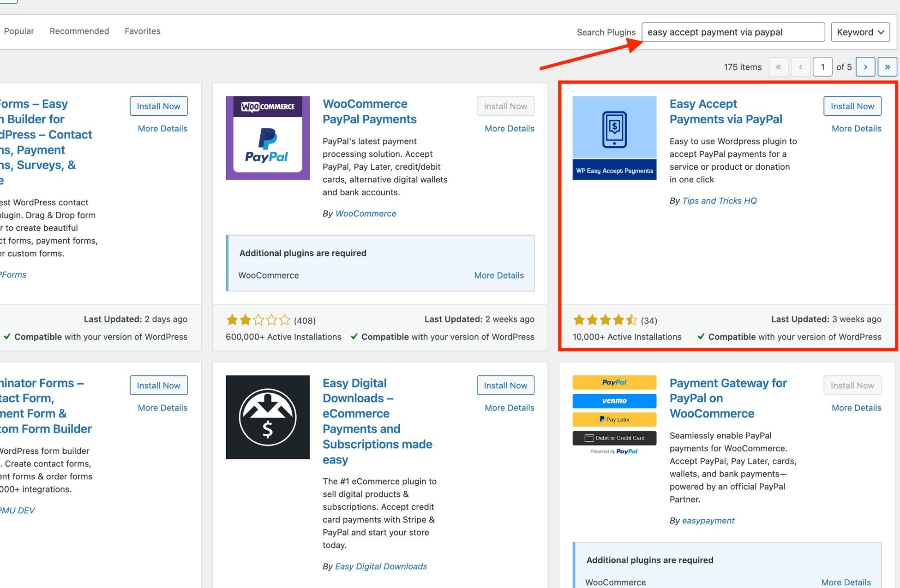Open the Easy Accept Payments via PayPal title
900x588 pixels.
[726, 111]
